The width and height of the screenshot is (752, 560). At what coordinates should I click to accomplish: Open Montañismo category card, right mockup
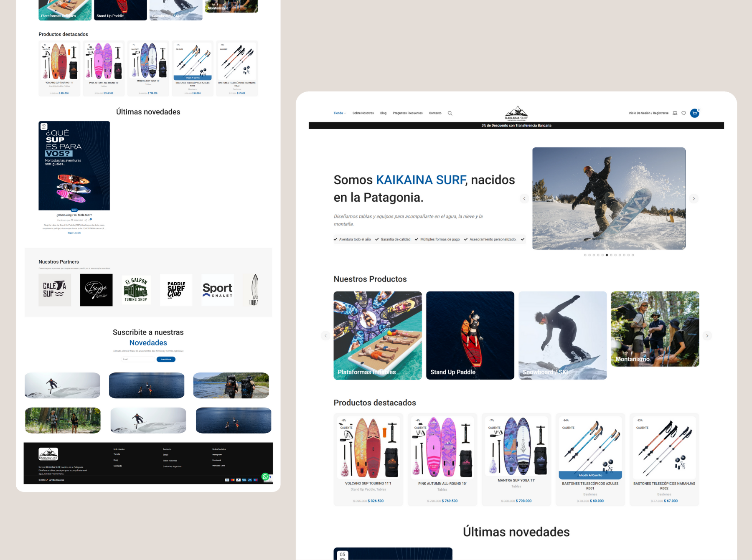point(655,329)
